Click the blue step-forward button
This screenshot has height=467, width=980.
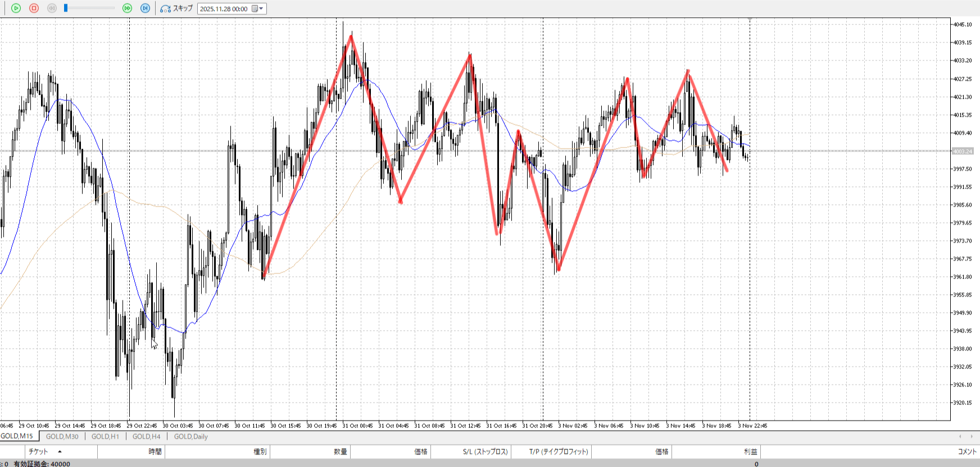point(145,8)
